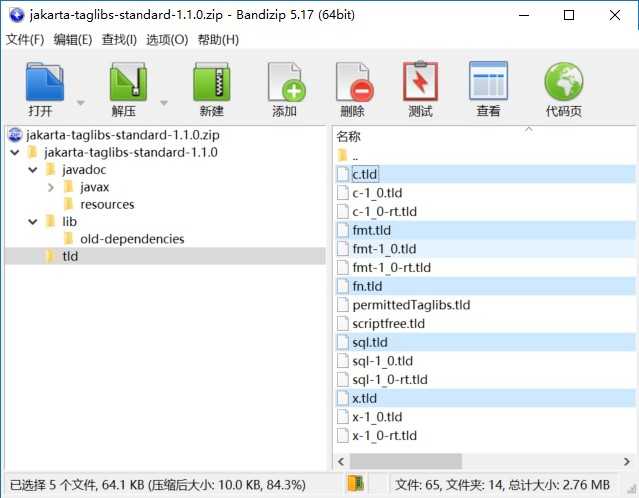Click the 代码页 (Code page) globe icon
639x498 pixels.
(x=564, y=82)
